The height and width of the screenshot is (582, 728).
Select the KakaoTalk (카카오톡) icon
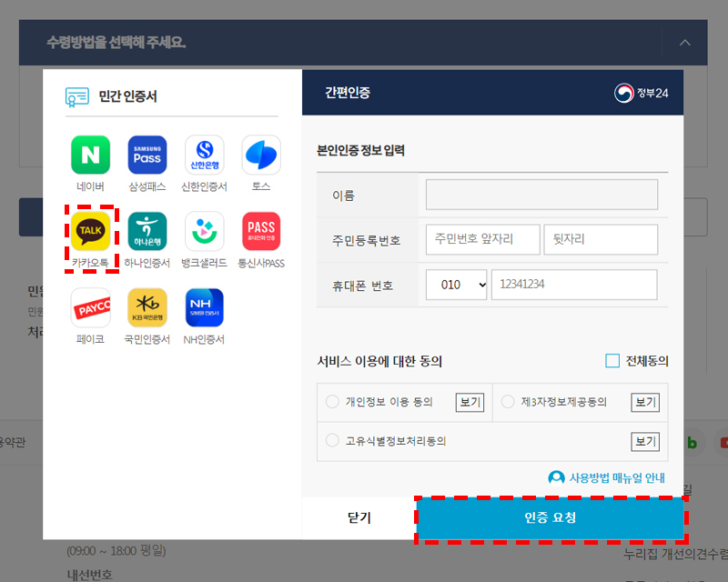coord(90,231)
